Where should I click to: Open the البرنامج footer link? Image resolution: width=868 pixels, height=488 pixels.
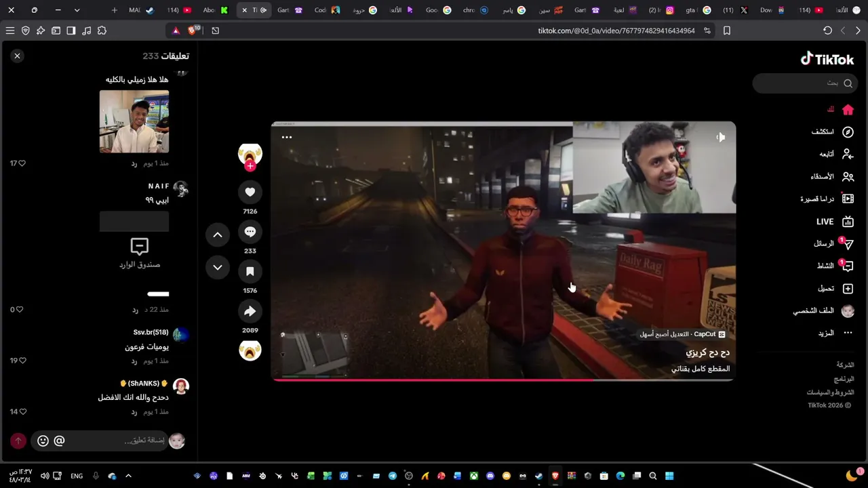(844, 379)
